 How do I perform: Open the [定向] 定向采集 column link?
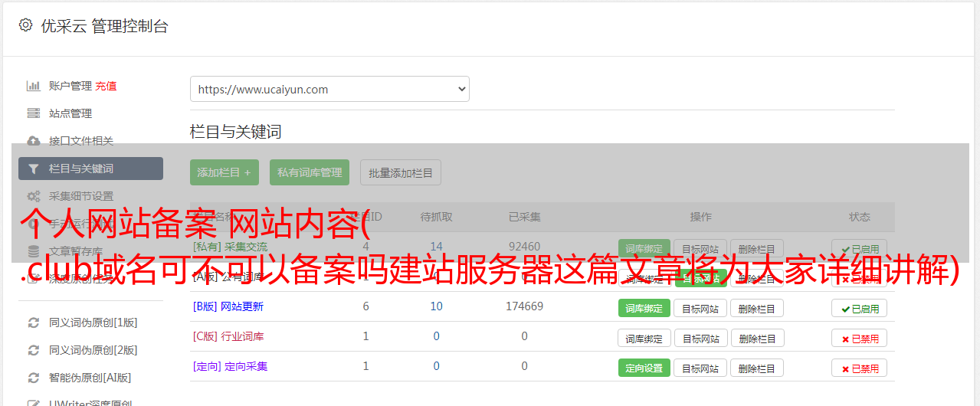231,366
